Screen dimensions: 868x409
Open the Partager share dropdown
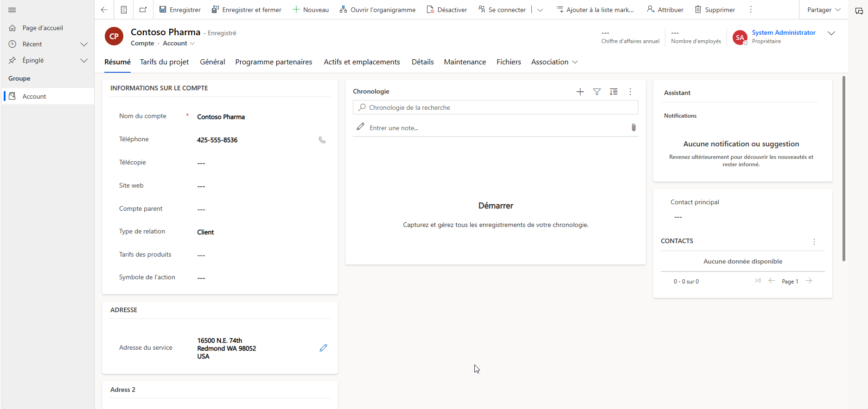click(x=824, y=10)
